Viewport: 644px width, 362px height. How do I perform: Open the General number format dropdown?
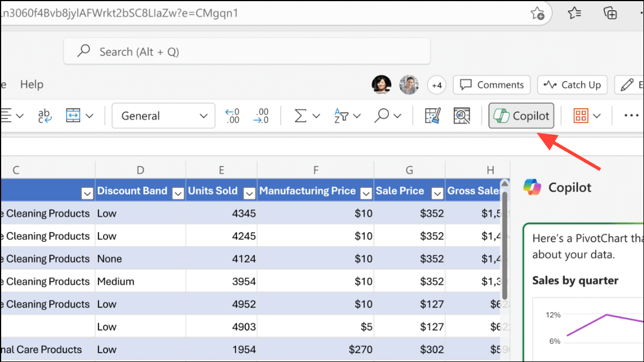[163, 115]
